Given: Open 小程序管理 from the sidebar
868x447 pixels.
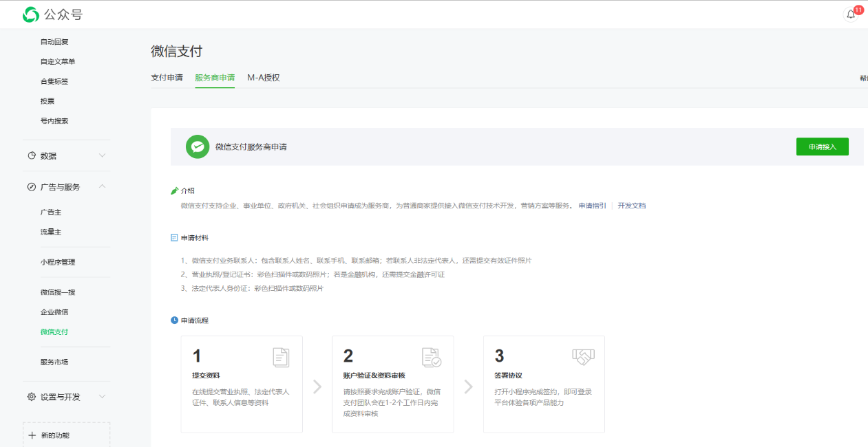Looking at the screenshot, I should pos(58,262).
